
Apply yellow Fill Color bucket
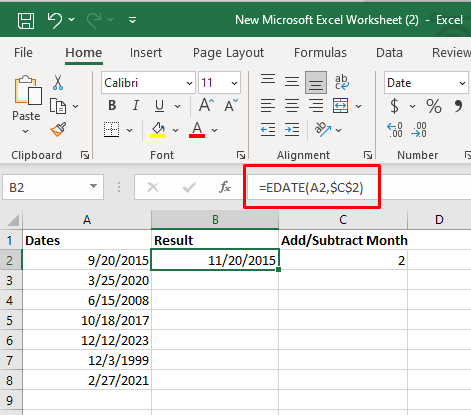158,130
